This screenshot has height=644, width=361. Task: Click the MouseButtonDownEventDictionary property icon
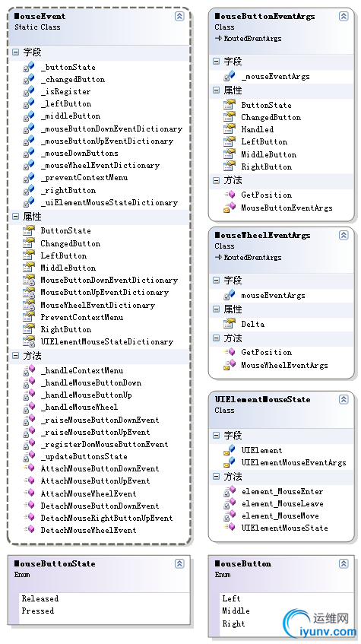pos(29,280)
